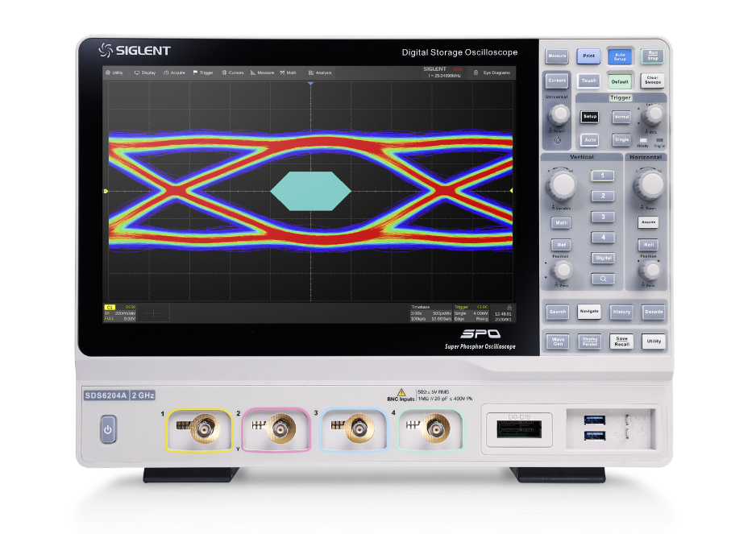The height and width of the screenshot is (534, 756).
Task: Toggle Run/Stop acquisition button
Action: [x=651, y=56]
